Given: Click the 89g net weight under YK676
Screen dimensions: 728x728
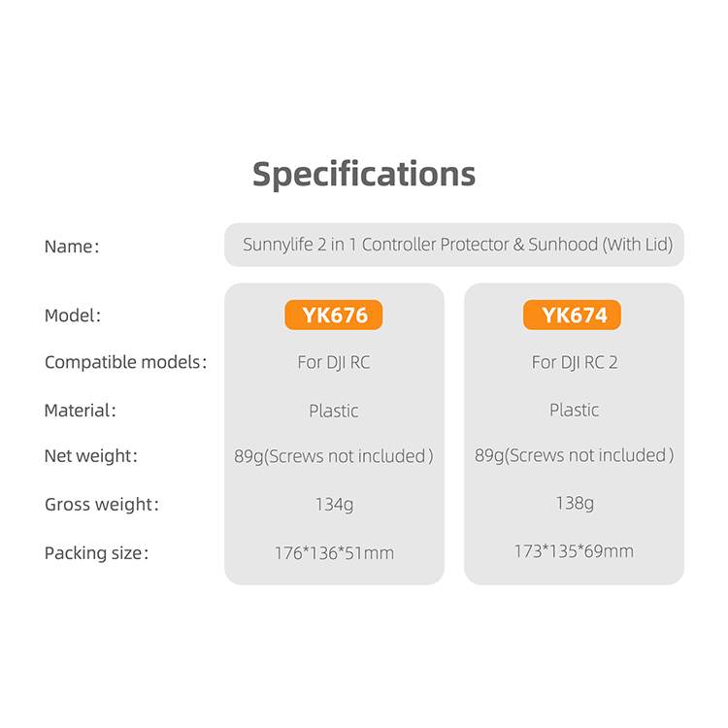Looking at the screenshot, I should (x=334, y=456).
